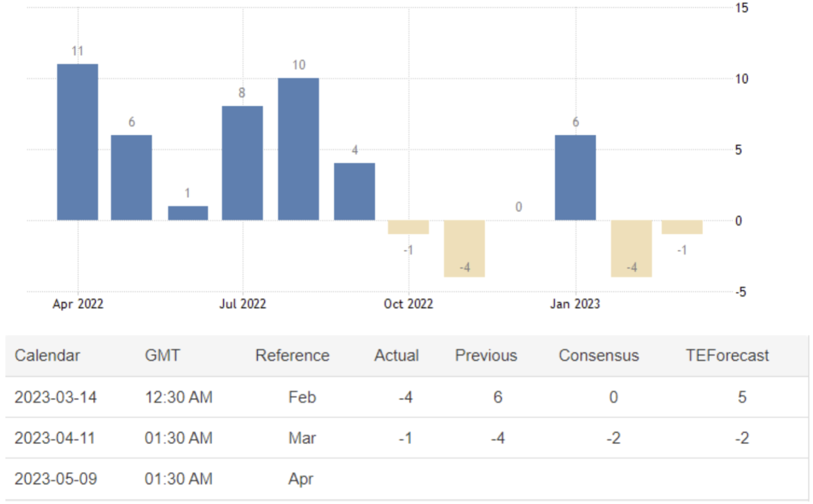Viewport: 813px width, 504px height.
Task: Click the short blue bar valued 1
Action: pos(188,213)
